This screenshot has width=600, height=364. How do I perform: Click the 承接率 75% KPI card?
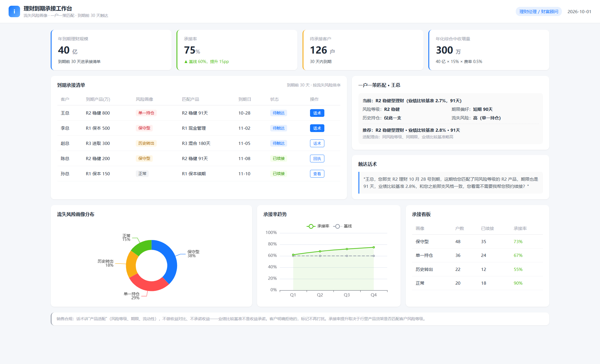[237, 50]
